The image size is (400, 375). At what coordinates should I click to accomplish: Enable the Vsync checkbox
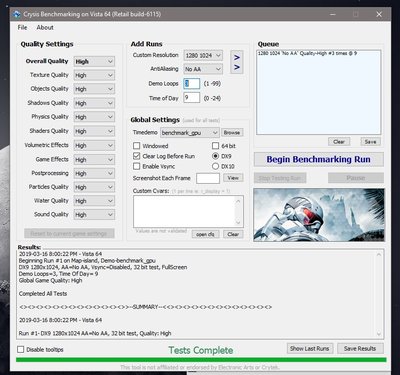(136, 166)
